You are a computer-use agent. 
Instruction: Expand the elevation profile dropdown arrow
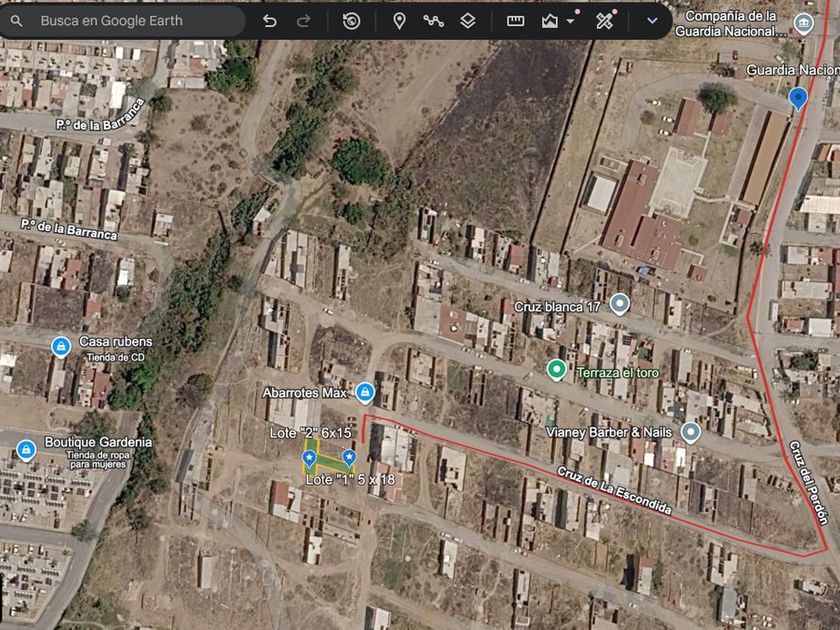click(x=571, y=21)
